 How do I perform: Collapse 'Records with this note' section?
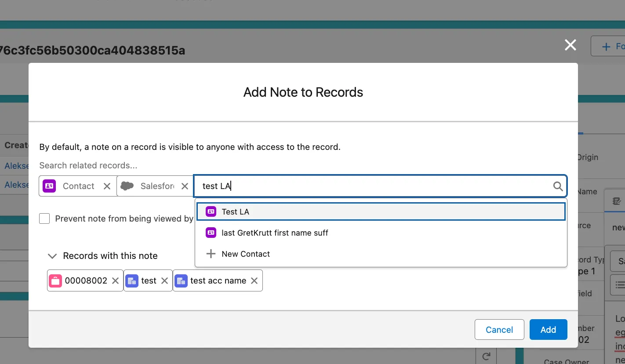pos(52,256)
